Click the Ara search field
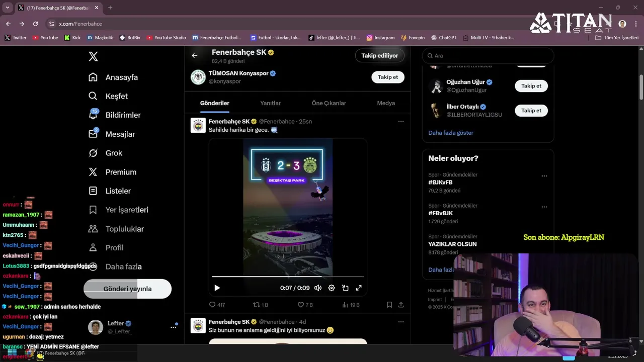This screenshot has height=362, width=644. 488,56
